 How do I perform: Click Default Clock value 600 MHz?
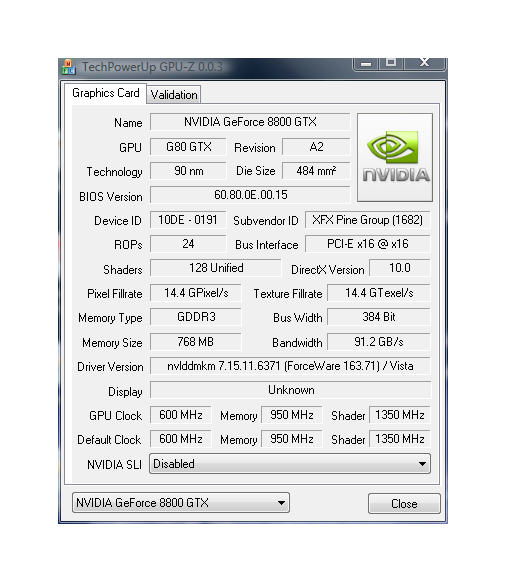181,439
